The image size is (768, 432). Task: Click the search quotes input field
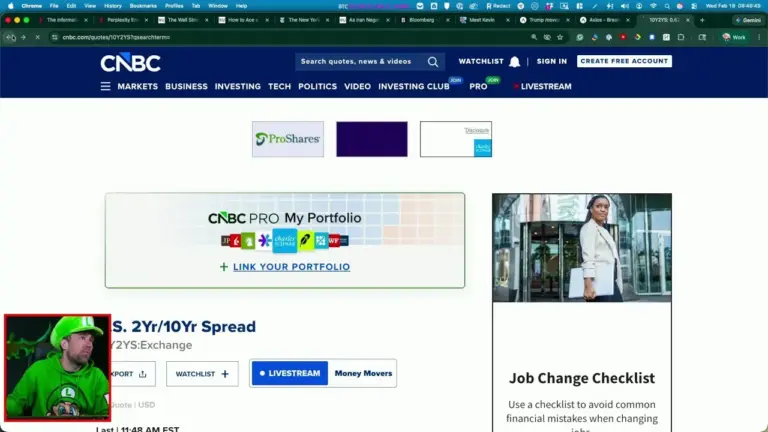[360, 62]
